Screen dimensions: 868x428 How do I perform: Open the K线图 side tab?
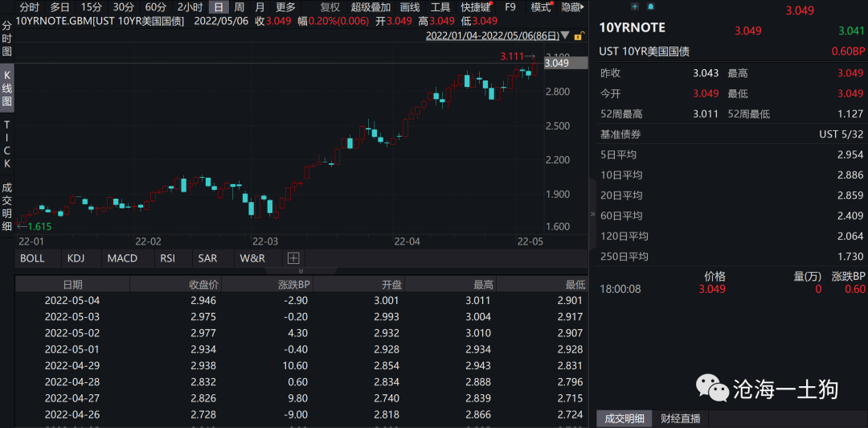click(7, 88)
